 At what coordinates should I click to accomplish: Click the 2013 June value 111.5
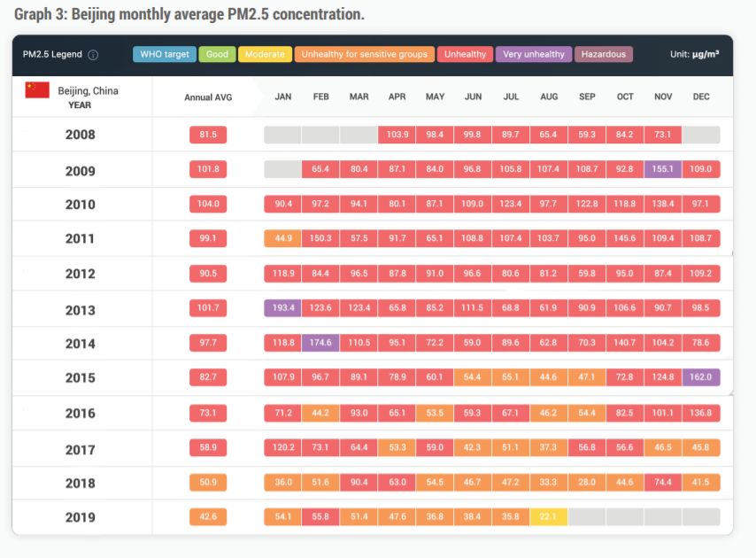[473, 307]
